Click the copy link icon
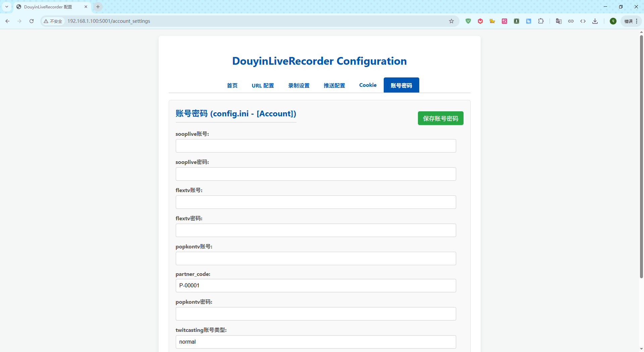Viewport: 644px width, 352px height. click(571, 21)
